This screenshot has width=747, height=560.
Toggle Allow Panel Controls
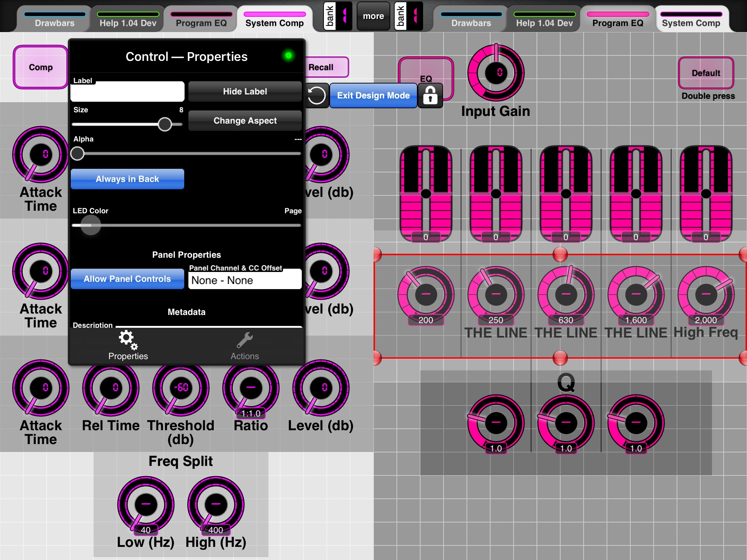(127, 279)
